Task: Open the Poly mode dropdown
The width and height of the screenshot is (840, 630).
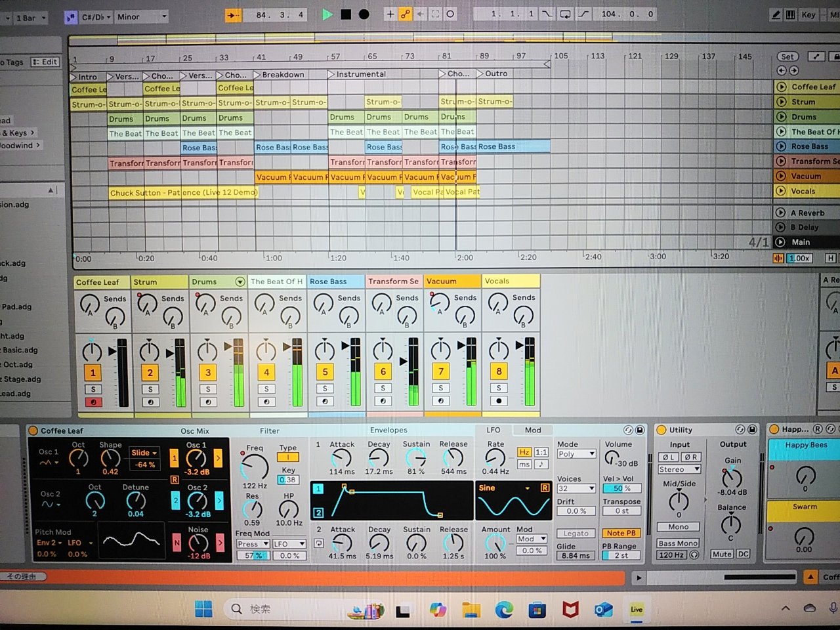Action: pos(576,454)
